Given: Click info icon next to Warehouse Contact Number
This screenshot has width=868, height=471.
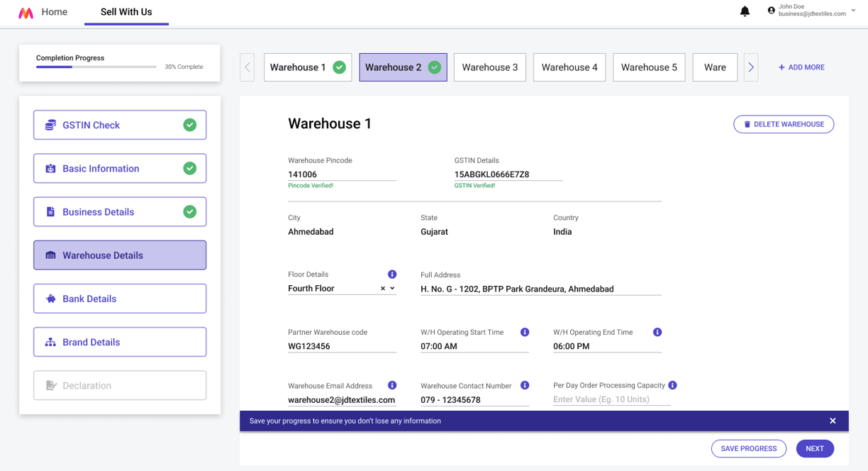Looking at the screenshot, I should point(525,385).
